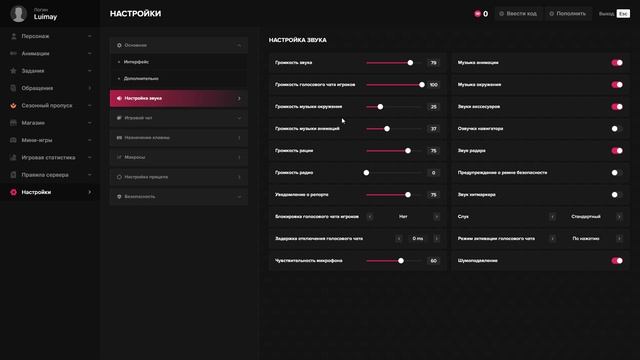This screenshot has width=640, height=360.
Task: Click the Громкость звука value field 79
Action: 433,63
